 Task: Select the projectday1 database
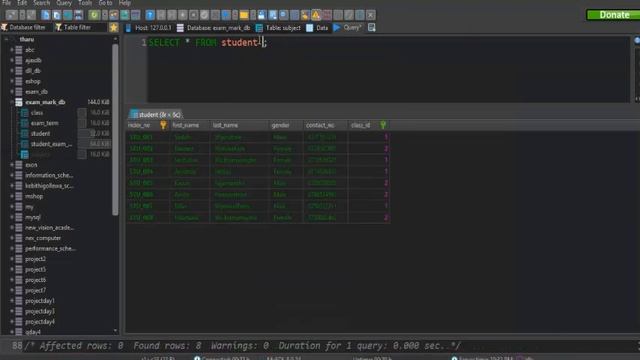pyautogui.click(x=40, y=301)
